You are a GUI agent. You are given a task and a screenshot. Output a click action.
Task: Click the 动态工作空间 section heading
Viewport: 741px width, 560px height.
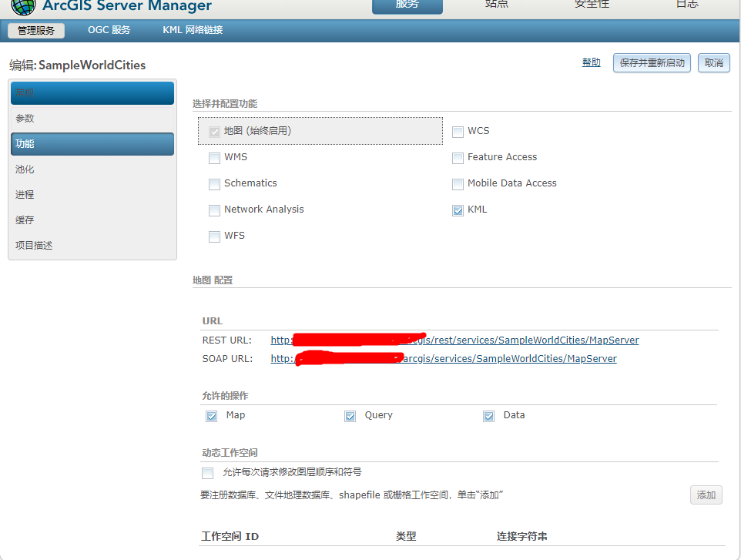point(230,453)
